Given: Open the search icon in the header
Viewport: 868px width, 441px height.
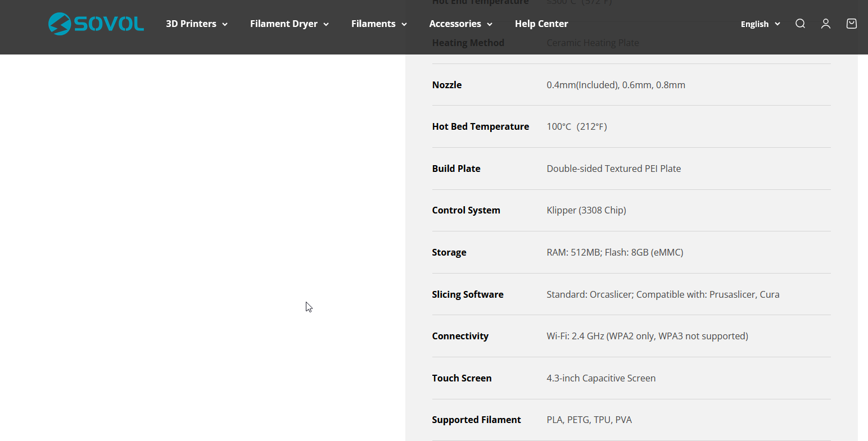Looking at the screenshot, I should point(800,24).
